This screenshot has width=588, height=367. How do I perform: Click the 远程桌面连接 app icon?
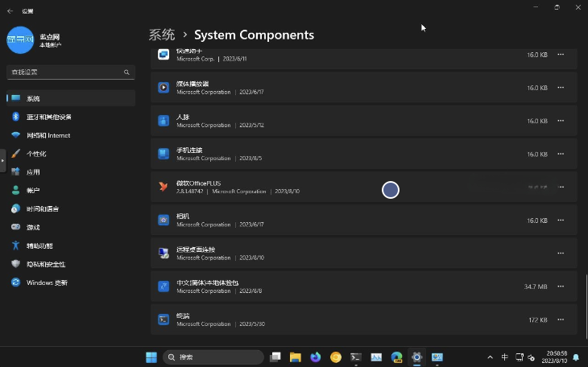pyautogui.click(x=164, y=253)
